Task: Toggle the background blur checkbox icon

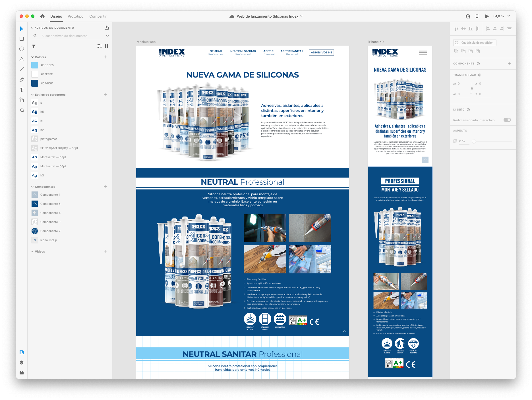Action: (455, 141)
